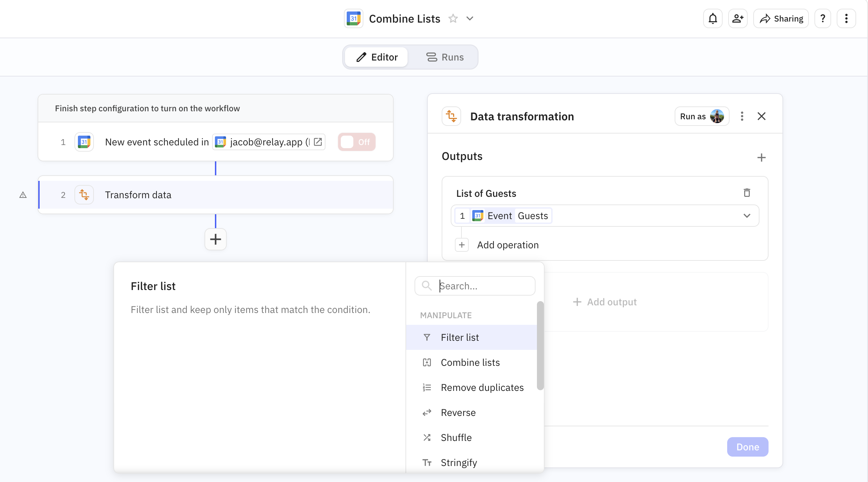Open the help question mark button
Image resolution: width=868 pixels, height=482 pixels.
click(x=822, y=19)
